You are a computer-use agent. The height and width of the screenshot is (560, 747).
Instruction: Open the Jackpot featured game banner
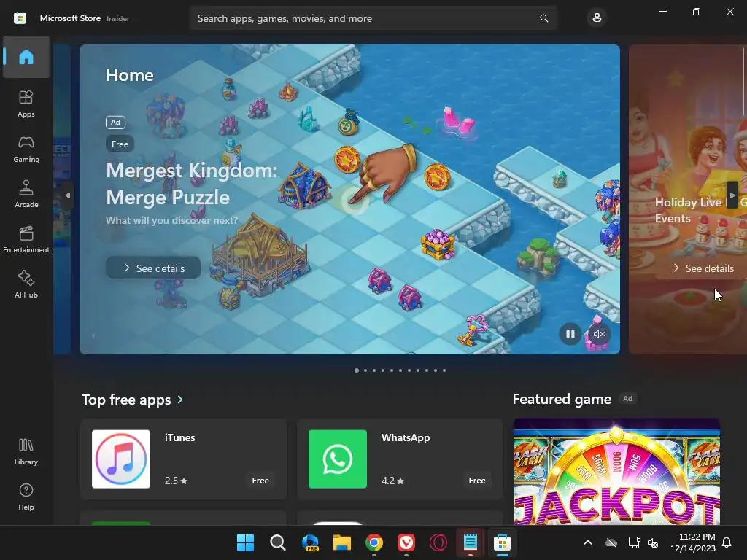616,472
